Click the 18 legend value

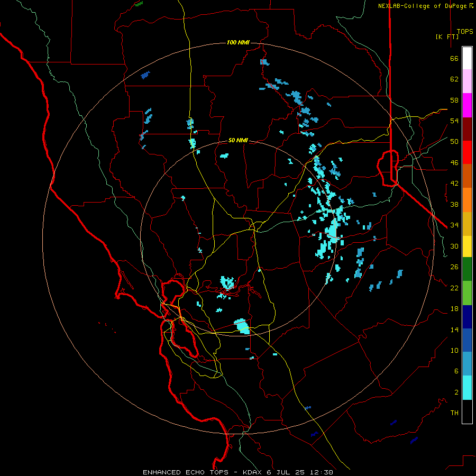454,309
